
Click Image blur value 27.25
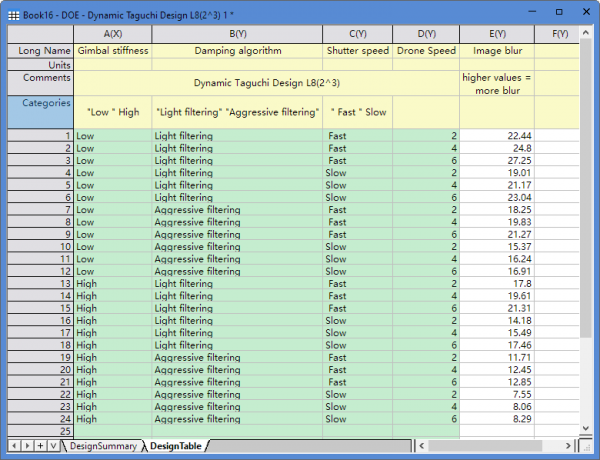coord(497,160)
